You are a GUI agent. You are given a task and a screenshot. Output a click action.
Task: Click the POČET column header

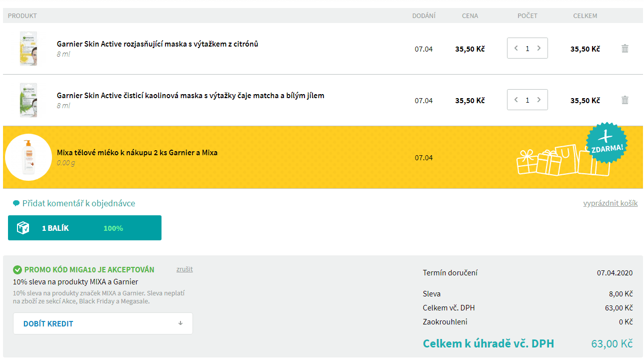click(527, 16)
